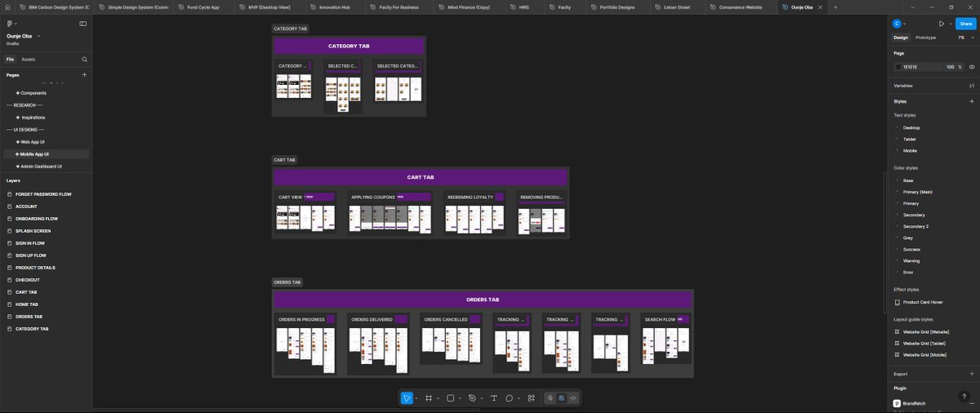This screenshot has height=413, width=980.
Task: Open the help question mark button
Action: click(x=964, y=397)
